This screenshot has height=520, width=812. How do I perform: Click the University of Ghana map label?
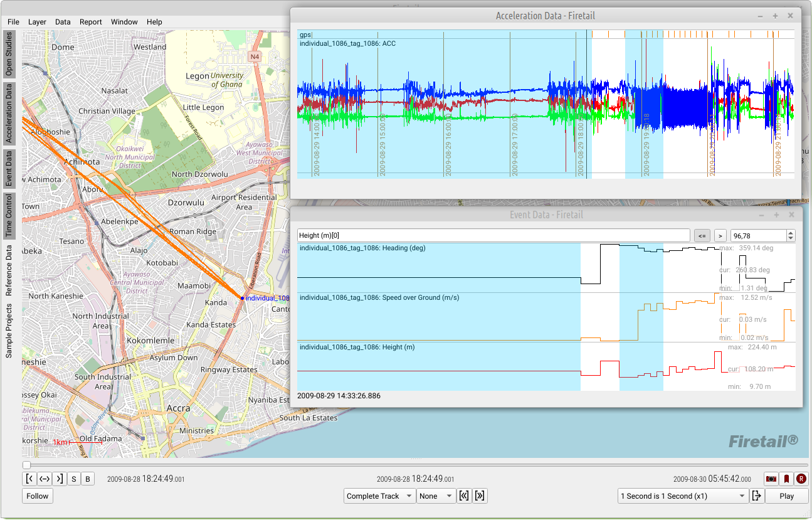(226, 80)
